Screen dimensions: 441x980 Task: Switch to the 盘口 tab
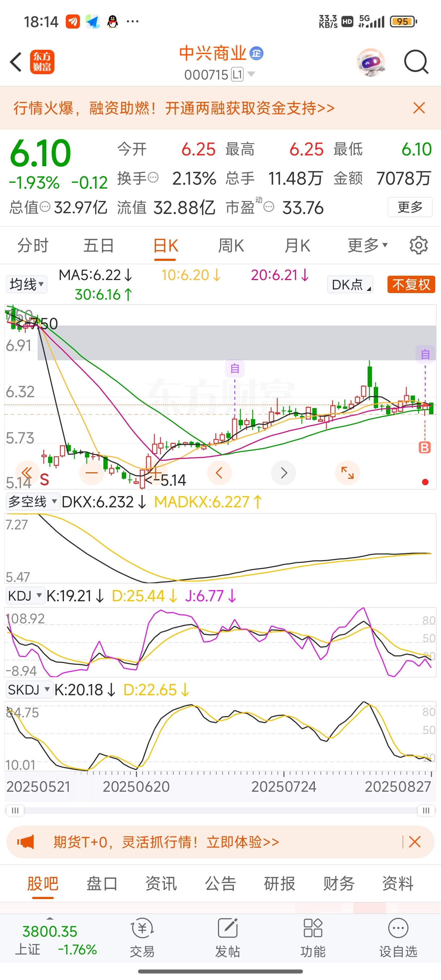coord(102,884)
